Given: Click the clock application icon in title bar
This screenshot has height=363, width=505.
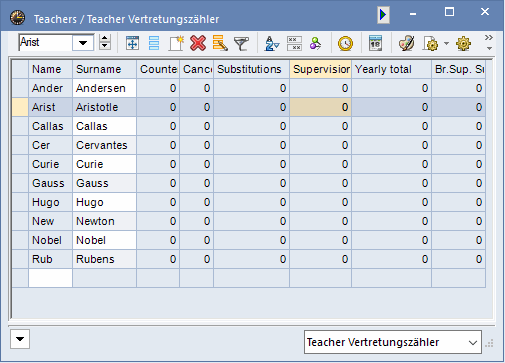Looking at the screenshot, I should [17, 17].
